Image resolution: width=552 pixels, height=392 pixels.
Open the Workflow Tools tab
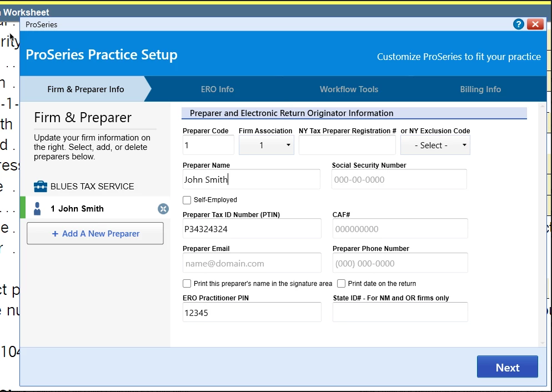[x=349, y=89]
